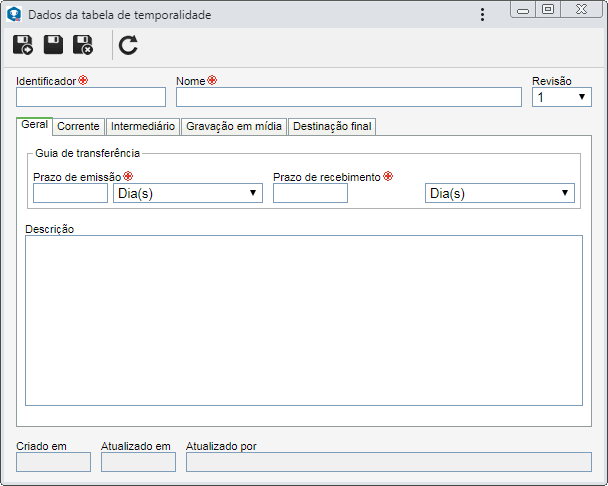608x486 pixels.
Task: Open the Revisão dropdown
Action: [x=561, y=97]
